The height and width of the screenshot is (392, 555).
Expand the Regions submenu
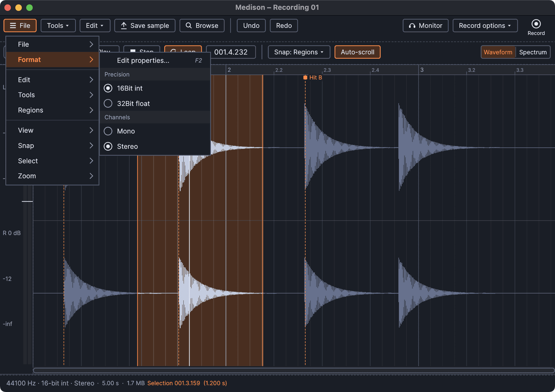point(52,110)
